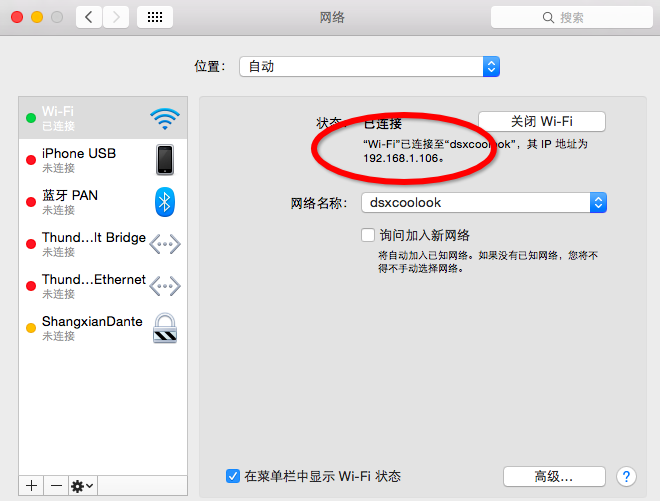This screenshot has height=501, width=660.
Task: Open help with the question mark button
Action: (x=627, y=476)
